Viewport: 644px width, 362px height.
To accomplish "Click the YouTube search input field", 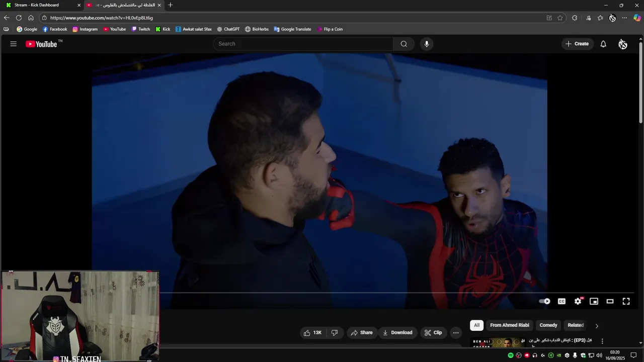I will [x=303, y=44].
